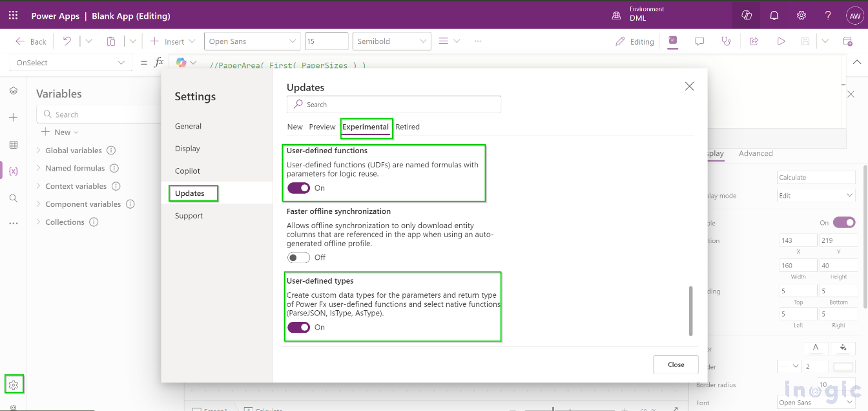Open Tree view layers icon

[14, 91]
